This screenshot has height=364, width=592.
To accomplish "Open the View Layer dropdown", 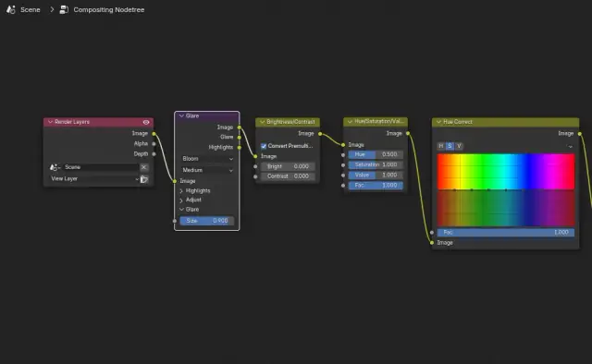I will pyautogui.click(x=94, y=179).
